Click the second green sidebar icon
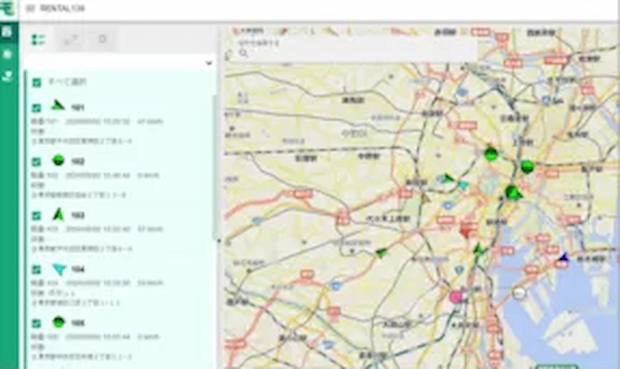Image resolution: width=620 pixels, height=369 pixels. click(7, 54)
